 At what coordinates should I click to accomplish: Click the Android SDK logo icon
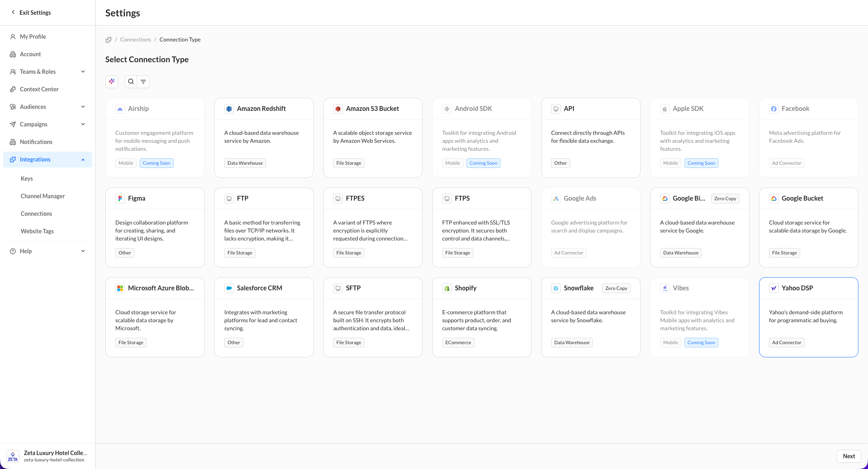[447, 109]
